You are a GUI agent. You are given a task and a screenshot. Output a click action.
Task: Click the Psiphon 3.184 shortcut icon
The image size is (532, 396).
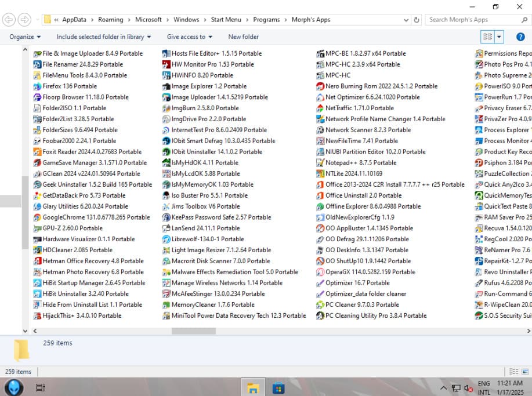tap(479, 163)
